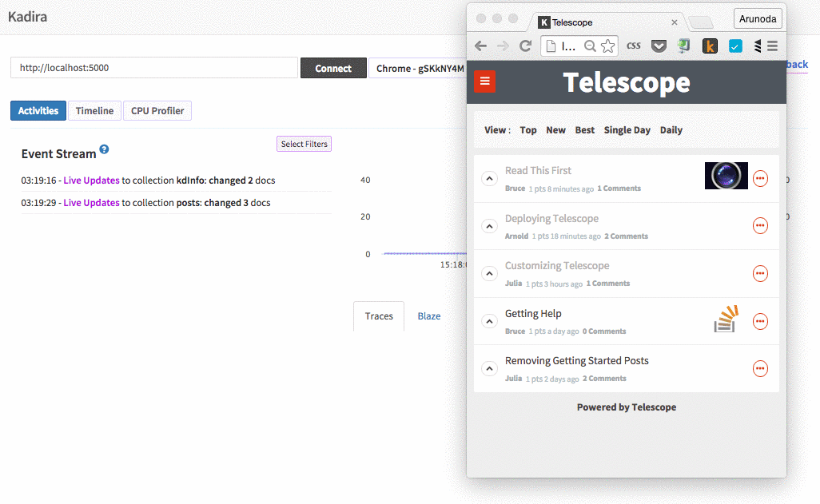Select the Telescope browser tab
The height and width of the screenshot is (504, 820).
click(x=607, y=22)
